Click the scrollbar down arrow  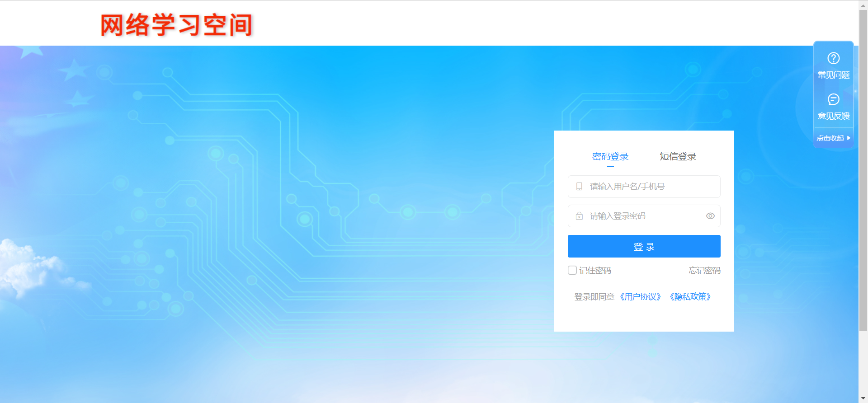(863, 398)
